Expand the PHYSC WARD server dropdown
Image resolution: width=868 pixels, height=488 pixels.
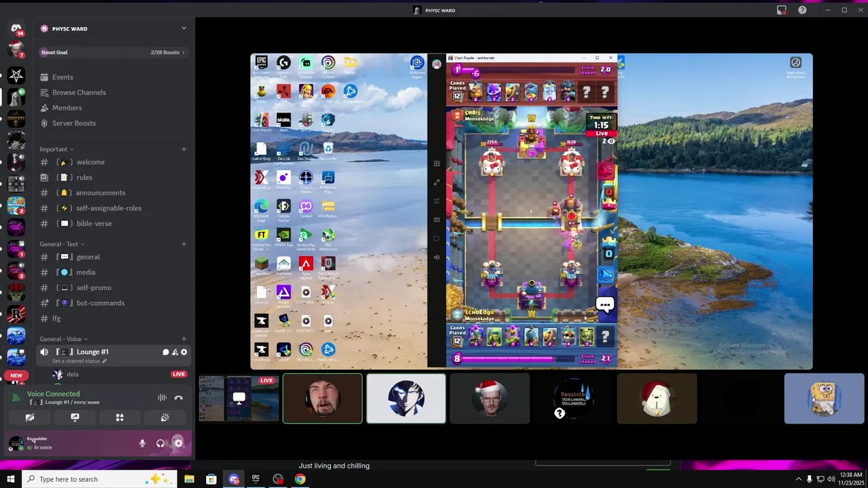coord(184,28)
